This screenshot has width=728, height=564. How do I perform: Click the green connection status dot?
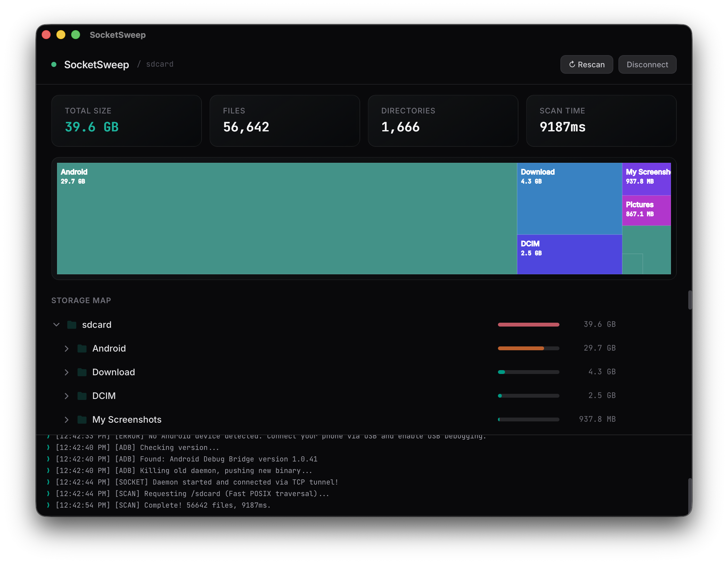(x=54, y=64)
